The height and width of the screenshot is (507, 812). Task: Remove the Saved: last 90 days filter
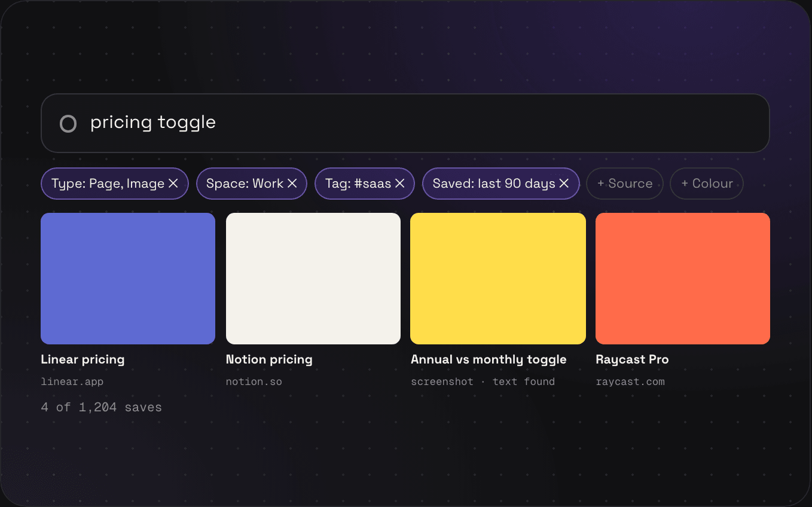coord(564,184)
